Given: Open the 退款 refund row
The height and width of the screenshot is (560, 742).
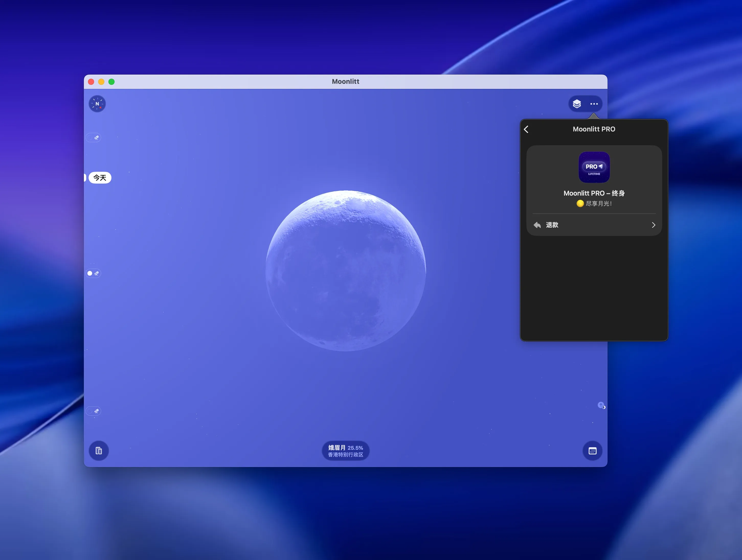Looking at the screenshot, I should coord(594,225).
